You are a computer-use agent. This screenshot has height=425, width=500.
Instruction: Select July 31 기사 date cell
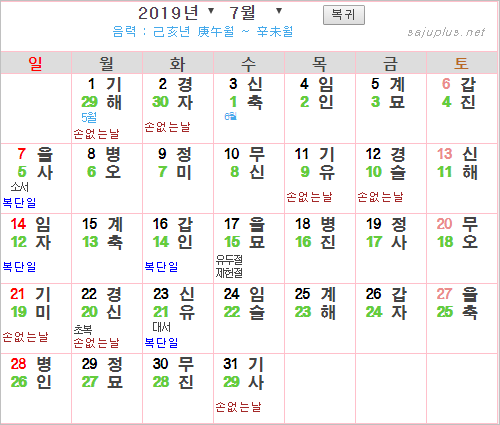(x=249, y=389)
